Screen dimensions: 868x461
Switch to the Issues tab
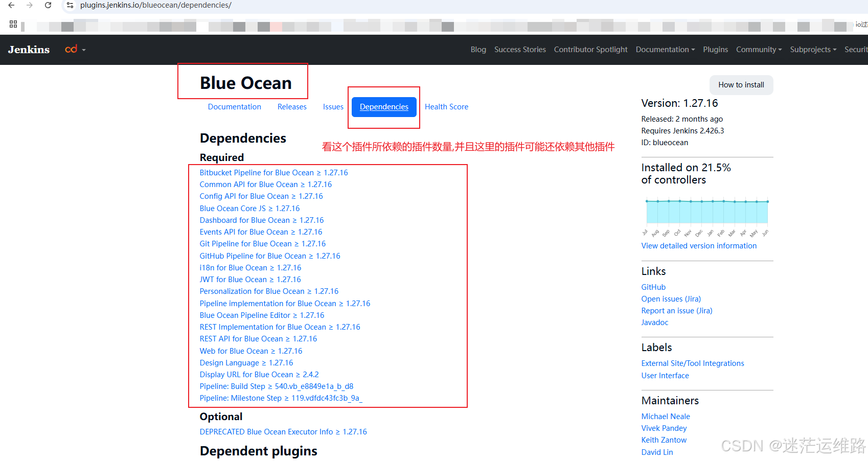[x=333, y=107]
